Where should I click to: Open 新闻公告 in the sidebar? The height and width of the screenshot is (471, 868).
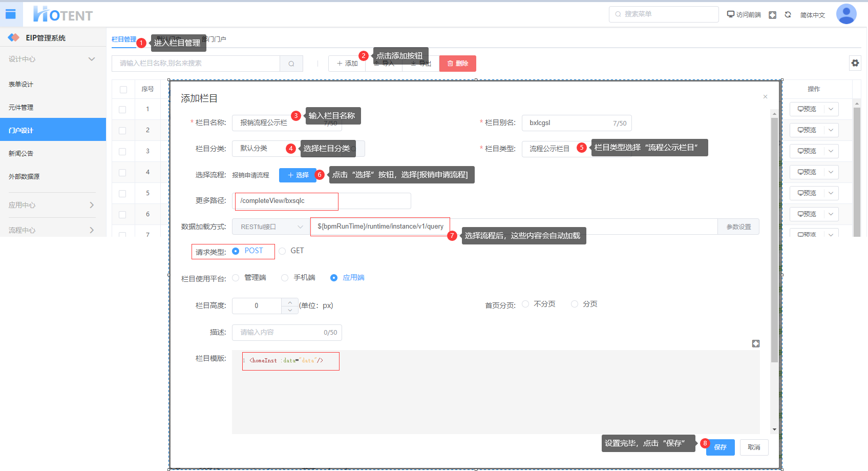click(21, 153)
